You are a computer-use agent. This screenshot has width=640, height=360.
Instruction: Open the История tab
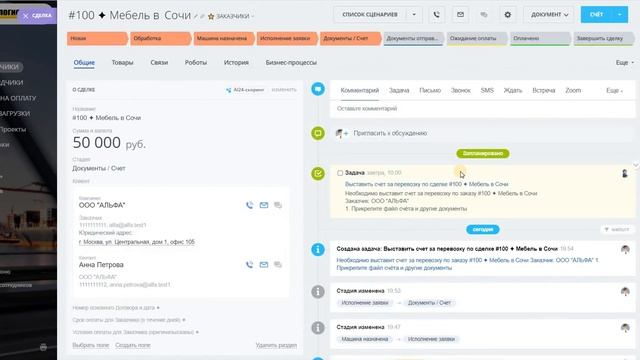[x=236, y=62]
